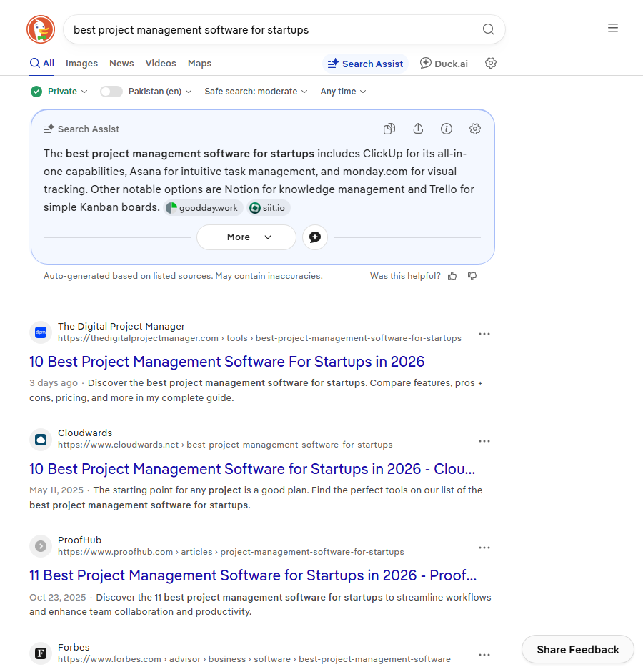Click the Share Feedback button
This screenshot has height=672, width=643.
577,649
